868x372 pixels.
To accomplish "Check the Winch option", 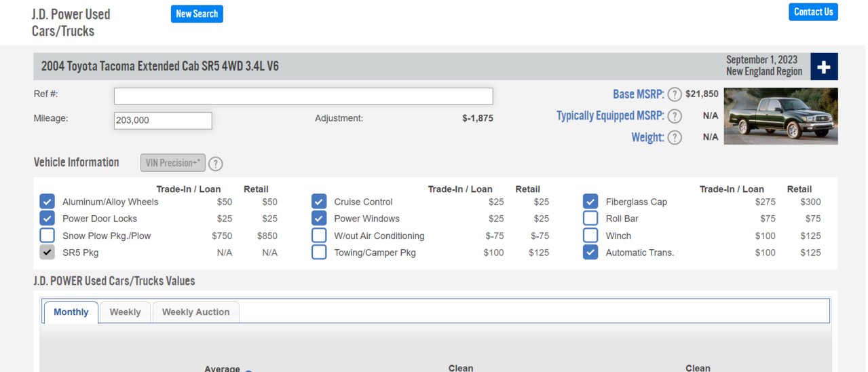I will coord(590,236).
